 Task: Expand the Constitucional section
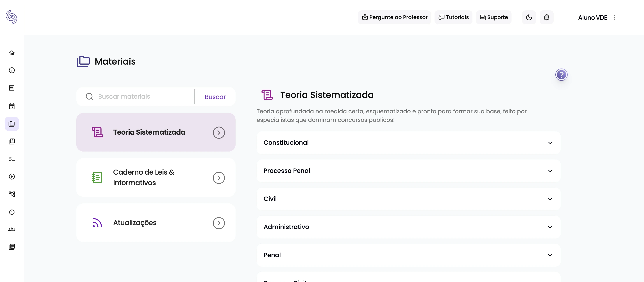[408, 143]
